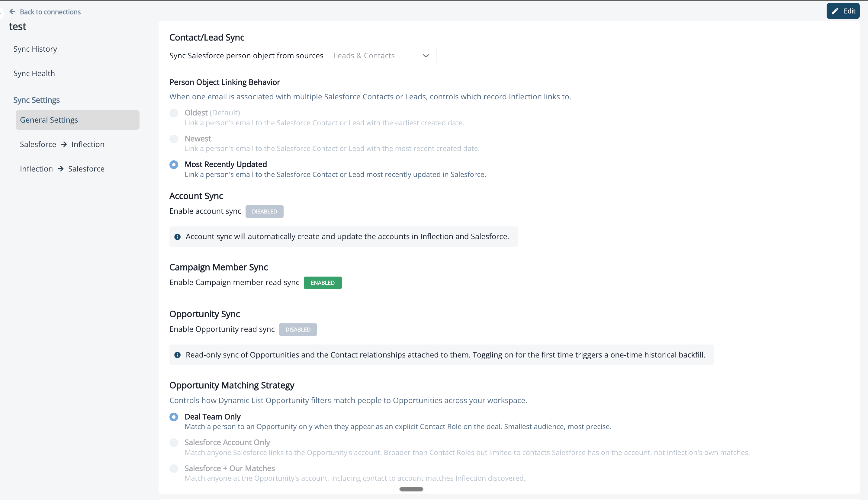868x500 pixels.
Task: Click Person Object Linking Behavior heading
Action: coord(225,82)
